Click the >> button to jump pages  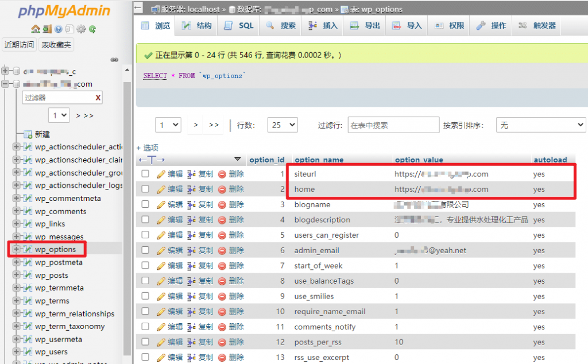point(212,125)
